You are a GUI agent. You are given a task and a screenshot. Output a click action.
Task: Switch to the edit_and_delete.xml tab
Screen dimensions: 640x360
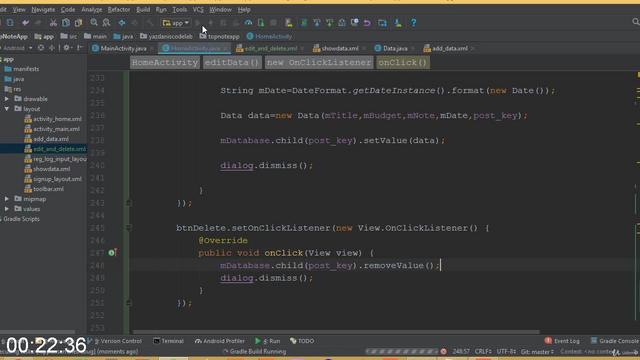click(271, 48)
